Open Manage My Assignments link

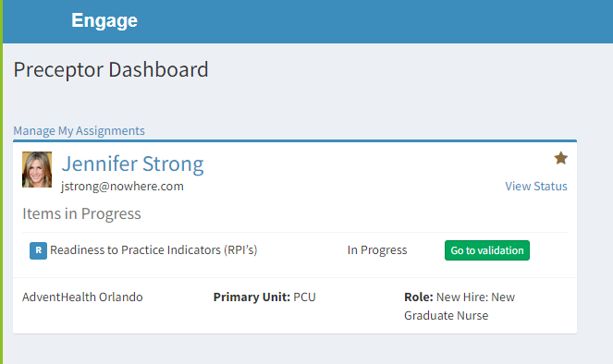tap(79, 130)
